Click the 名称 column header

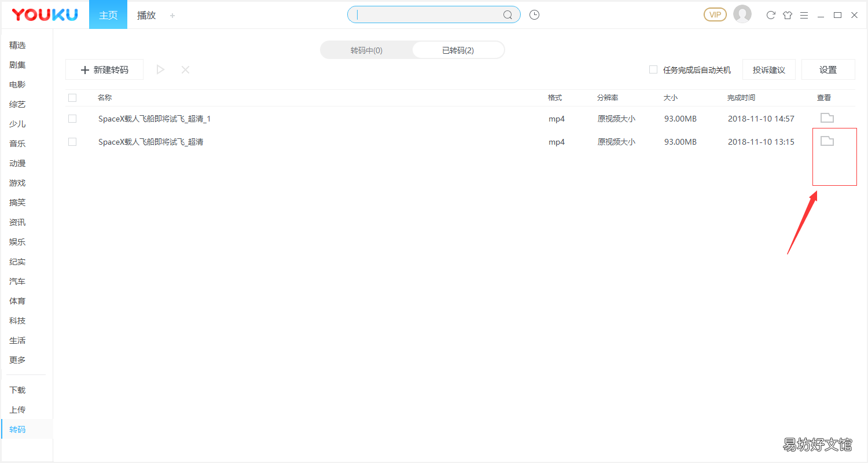click(105, 98)
